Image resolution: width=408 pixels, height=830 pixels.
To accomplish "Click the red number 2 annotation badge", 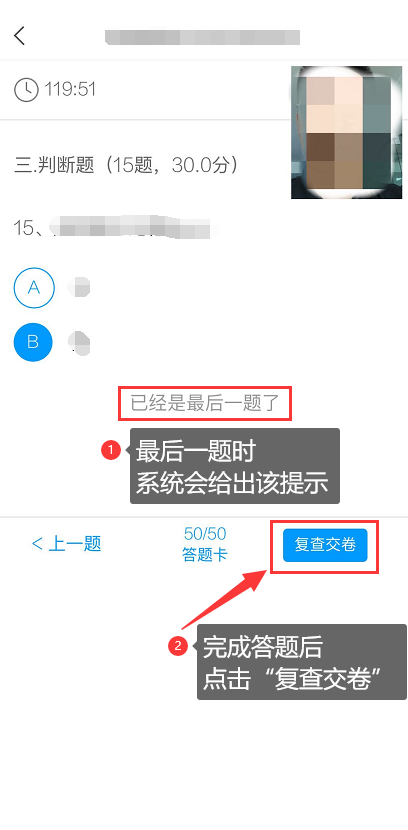I will (178, 646).
